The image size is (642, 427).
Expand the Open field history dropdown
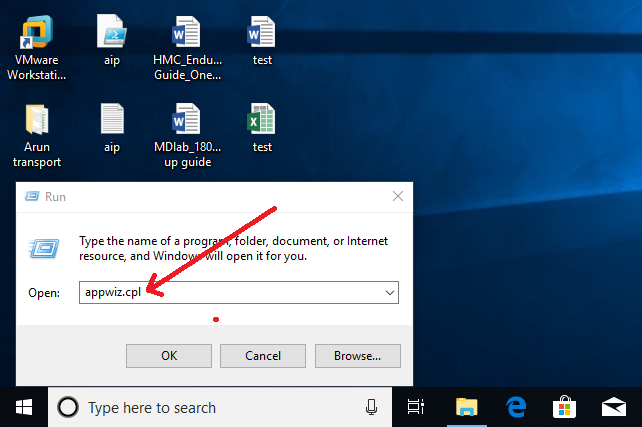(x=390, y=293)
